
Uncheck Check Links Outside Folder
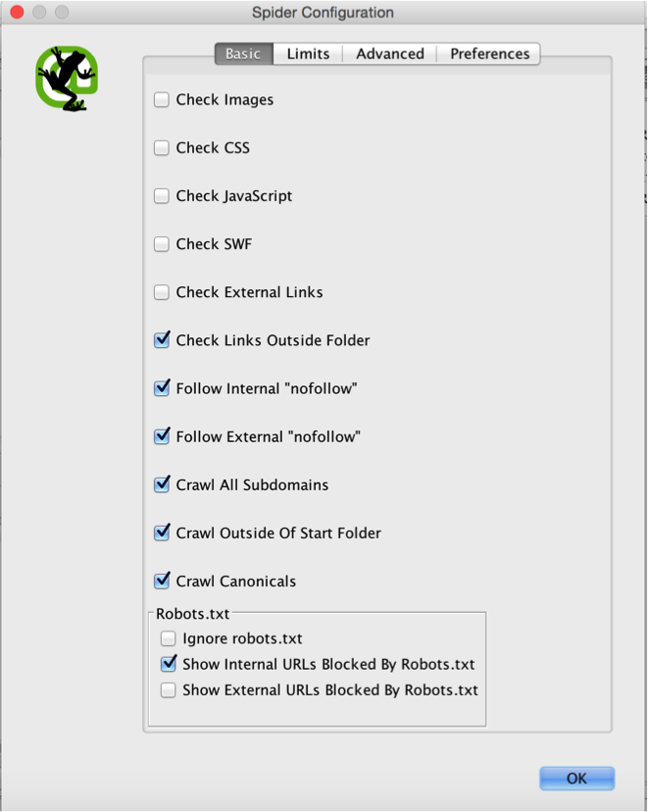coord(162,340)
